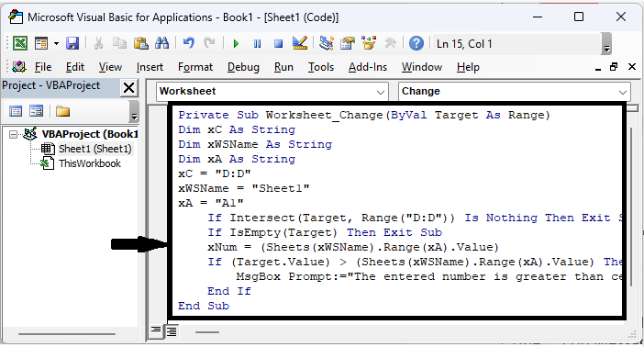Open the Tools menu
Screen dimensions: 644x347
(321, 67)
